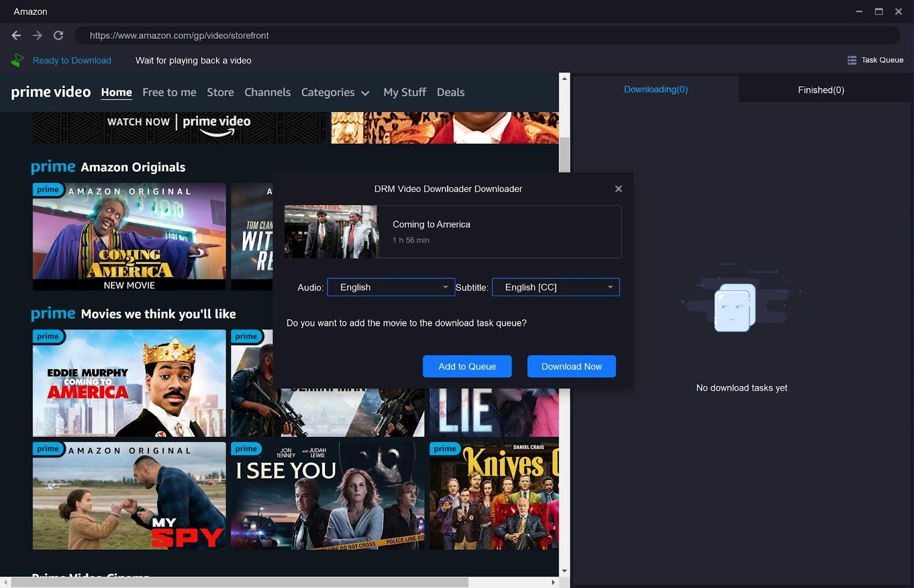The image size is (914, 588).
Task: Click the vertical scrollbar thumb
Action: tap(564, 154)
